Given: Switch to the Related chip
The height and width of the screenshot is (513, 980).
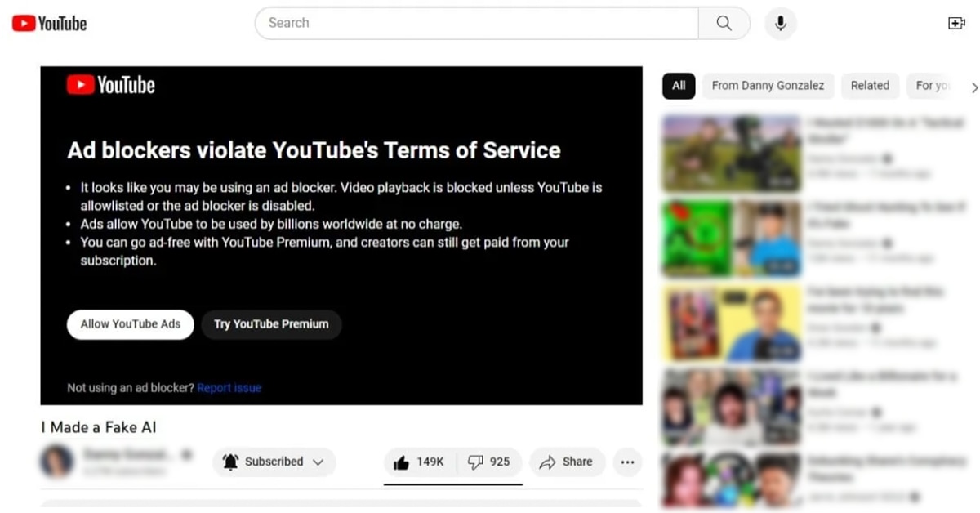Looking at the screenshot, I should (870, 85).
